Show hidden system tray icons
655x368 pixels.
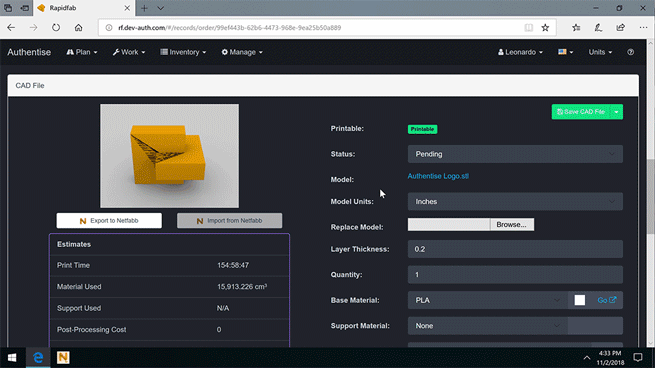click(587, 358)
